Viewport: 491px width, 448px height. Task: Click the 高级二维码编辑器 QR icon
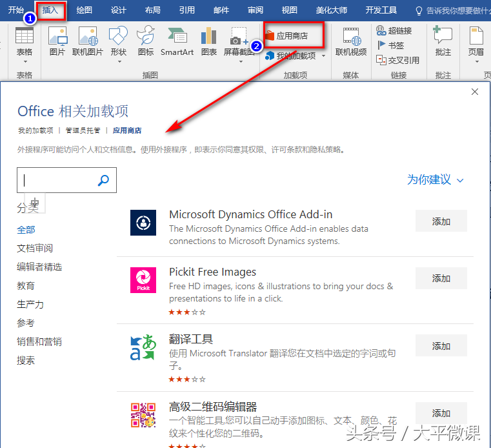tap(143, 415)
